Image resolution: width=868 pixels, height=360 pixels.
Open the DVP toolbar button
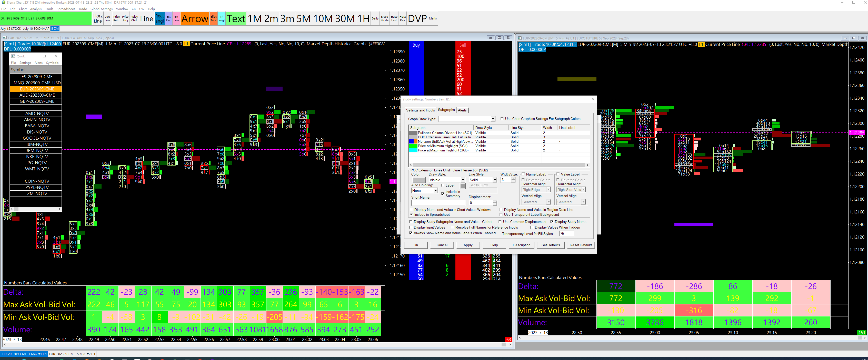coord(417,18)
